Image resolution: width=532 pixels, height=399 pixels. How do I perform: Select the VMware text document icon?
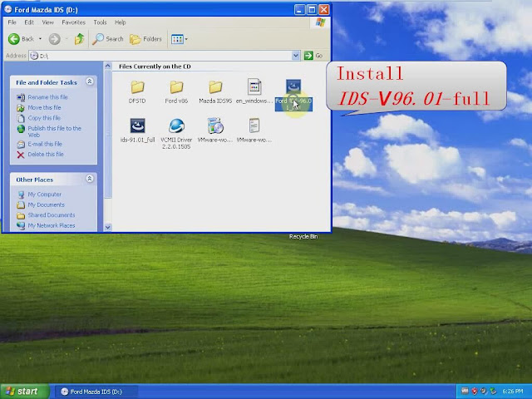tap(254, 126)
